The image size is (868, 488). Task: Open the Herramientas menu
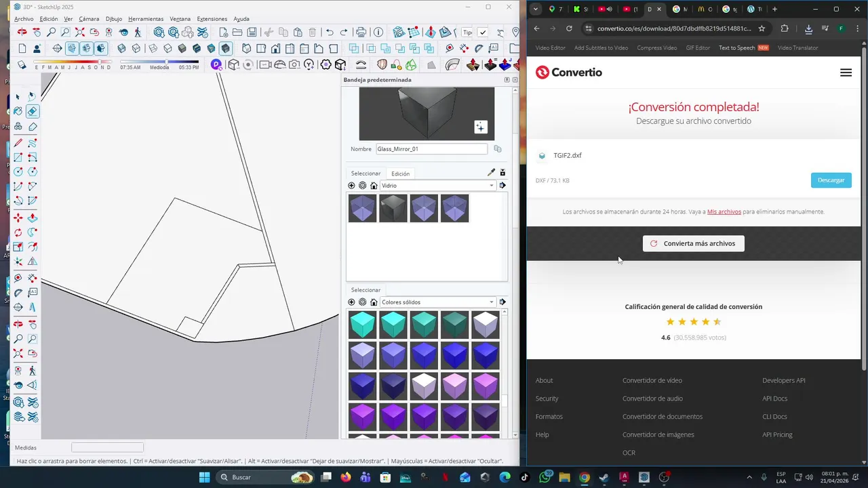[x=146, y=19]
